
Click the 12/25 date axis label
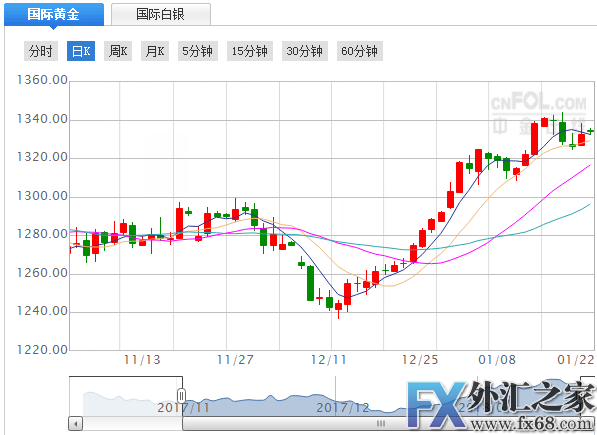coord(420,360)
